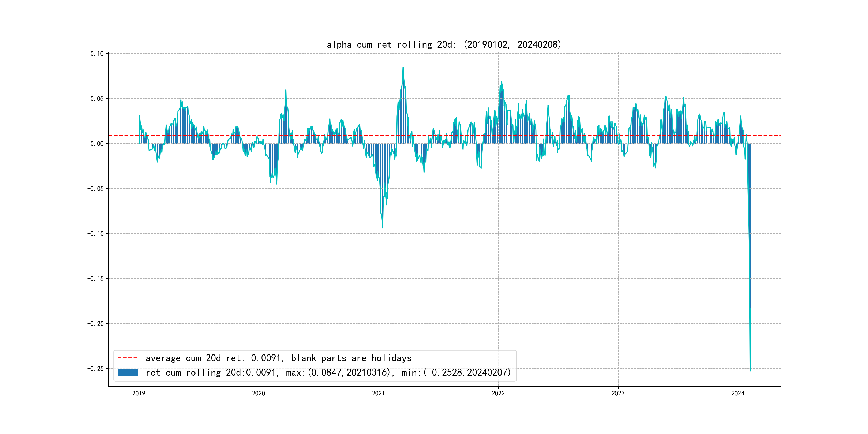Click the 0.10 y-axis tick label
868x434 pixels.
[97, 54]
